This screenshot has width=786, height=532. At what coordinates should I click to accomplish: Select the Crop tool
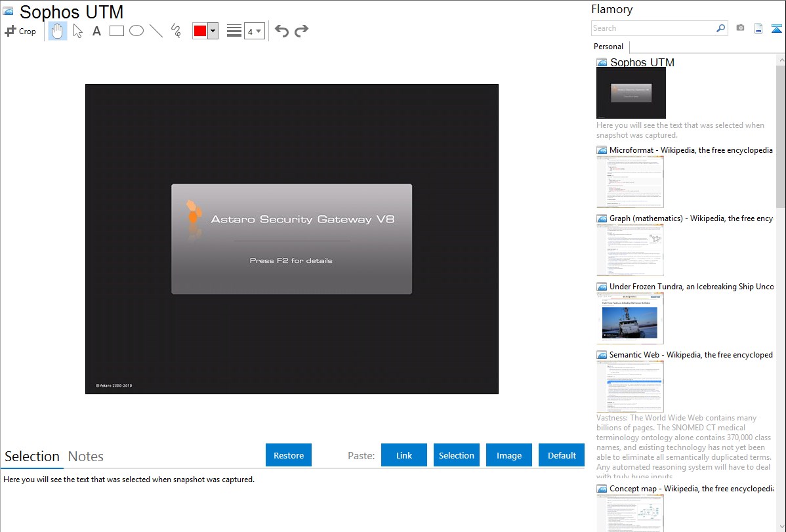click(20, 31)
